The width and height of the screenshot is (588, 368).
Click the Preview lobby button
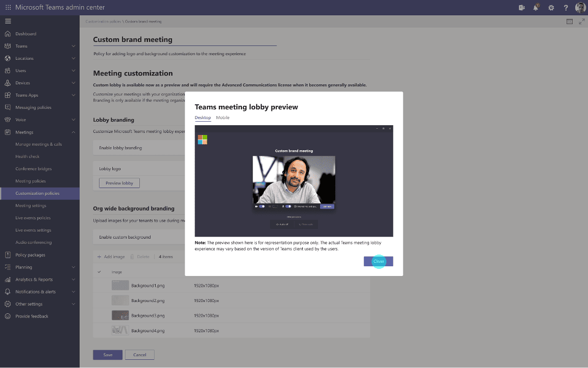coord(119,183)
